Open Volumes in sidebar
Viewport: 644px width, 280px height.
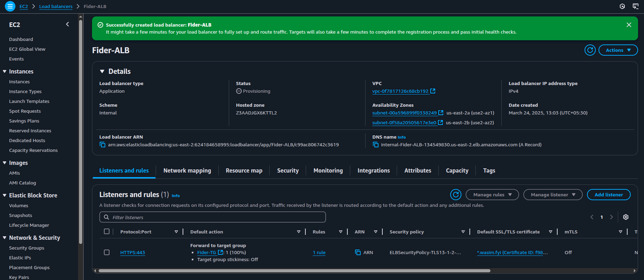click(19, 205)
